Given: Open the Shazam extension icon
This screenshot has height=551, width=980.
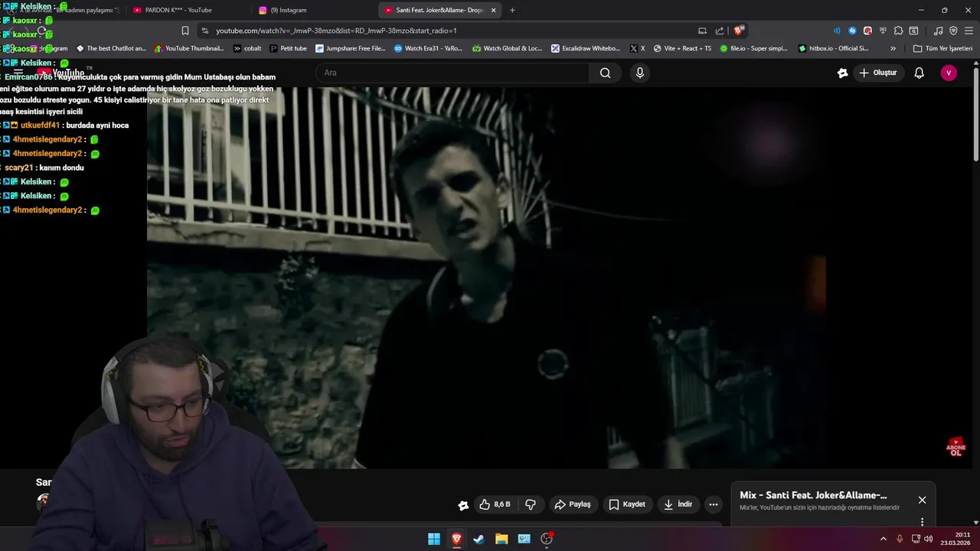Looking at the screenshot, I should tap(852, 31).
